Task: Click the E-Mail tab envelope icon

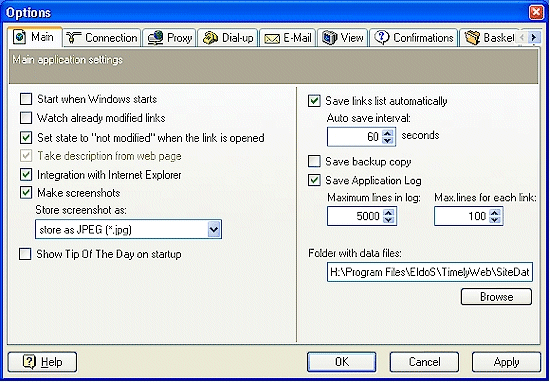Action: coord(271,39)
